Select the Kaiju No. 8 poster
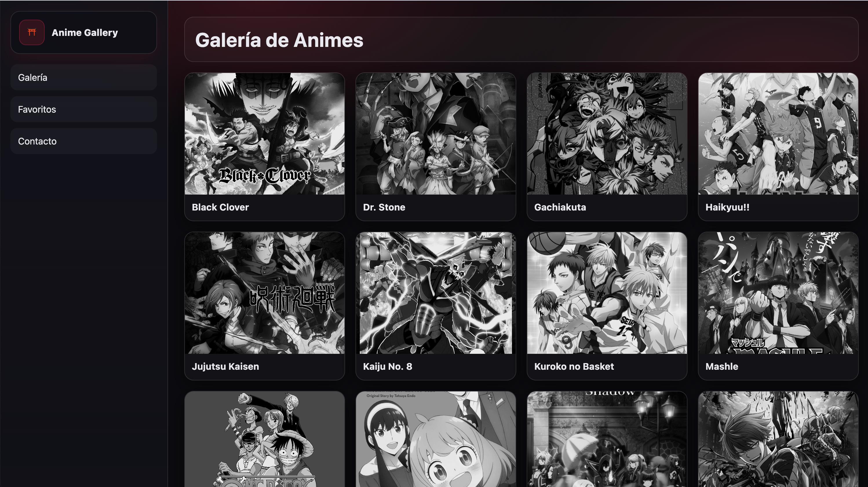This screenshot has width=868, height=487. tap(436, 293)
